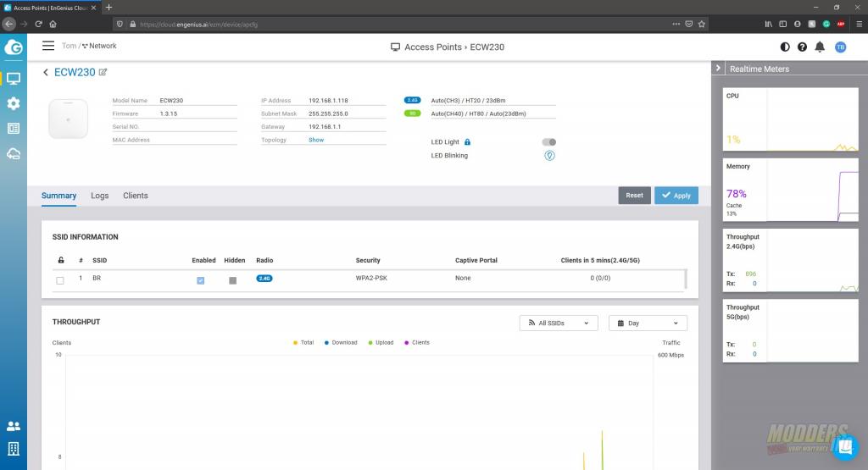Click the 2.4G radio badge in device info
Screen dimensions: 868x470
(413, 100)
